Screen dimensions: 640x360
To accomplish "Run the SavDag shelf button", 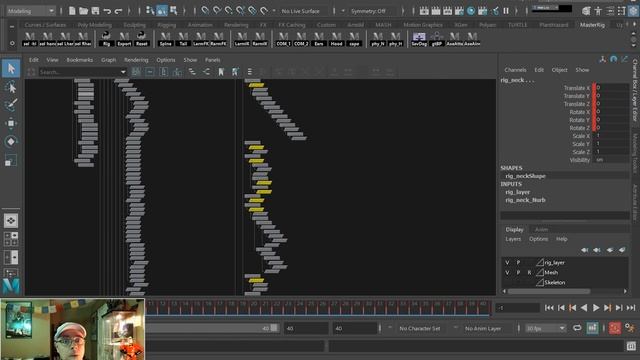I will point(419,39).
